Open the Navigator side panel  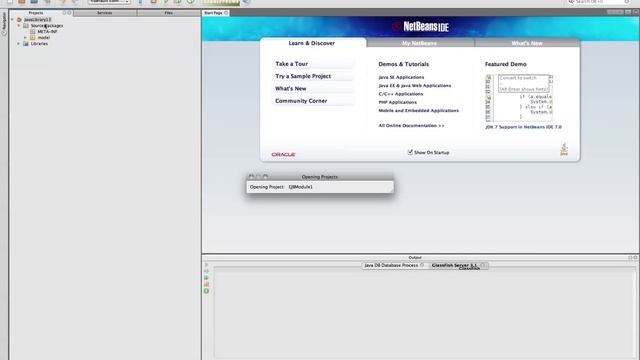click(4, 24)
